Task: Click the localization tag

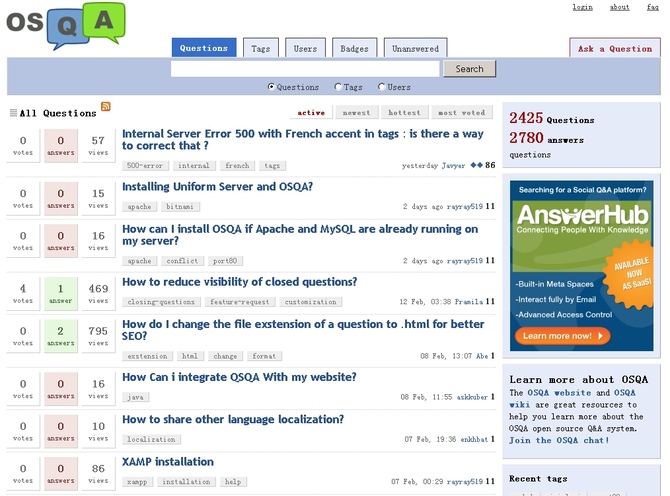Action: click(151, 439)
